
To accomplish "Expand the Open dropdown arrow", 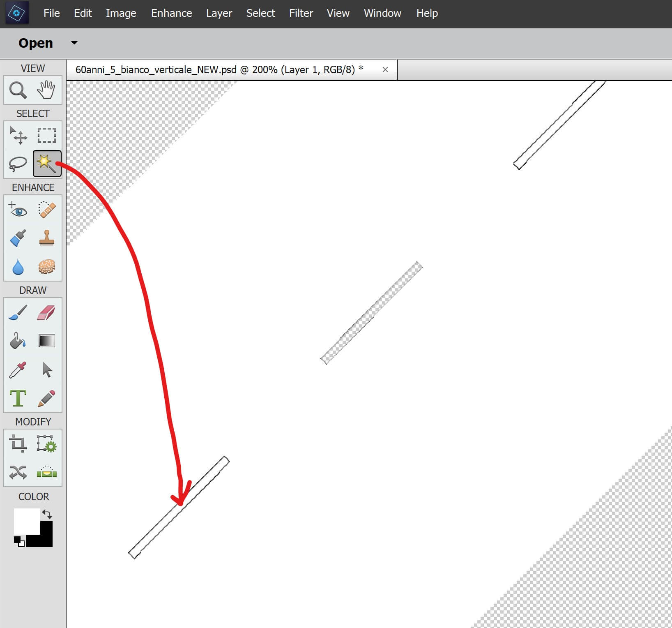I will (74, 43).
